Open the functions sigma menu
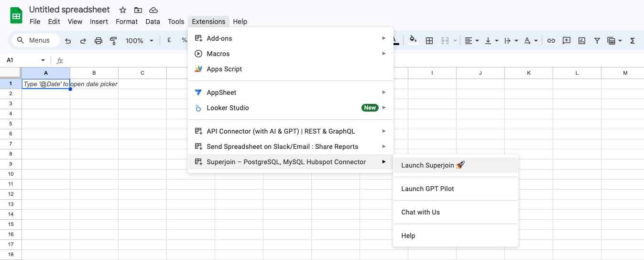This screenshot has width=644, height=260. [633, 41]
